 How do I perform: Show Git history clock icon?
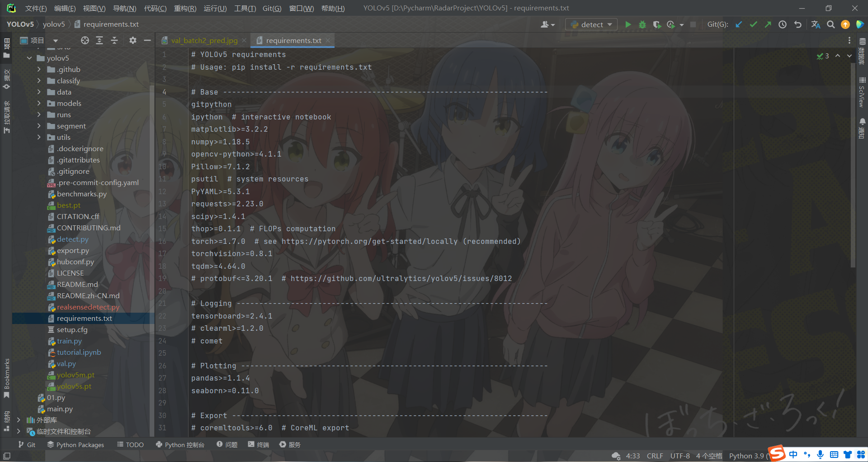[783, 24]
